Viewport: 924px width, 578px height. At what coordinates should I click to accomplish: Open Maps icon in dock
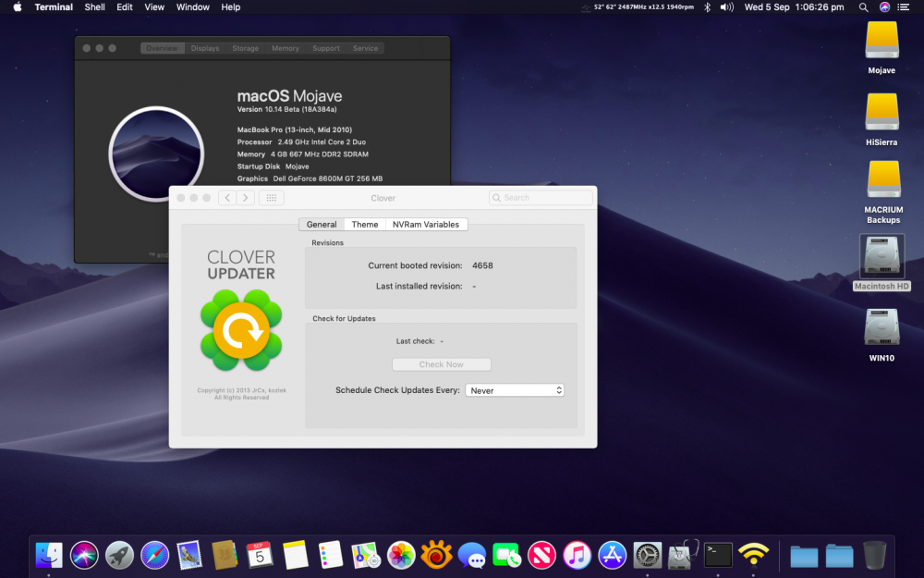[x=366, y=555]
